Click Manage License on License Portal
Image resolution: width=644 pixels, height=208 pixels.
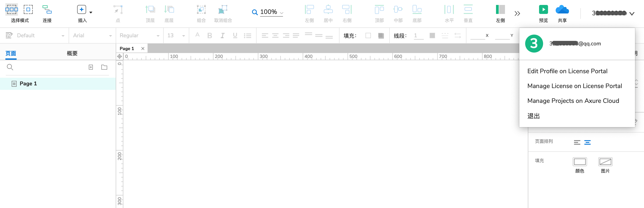tap(574, 86)
